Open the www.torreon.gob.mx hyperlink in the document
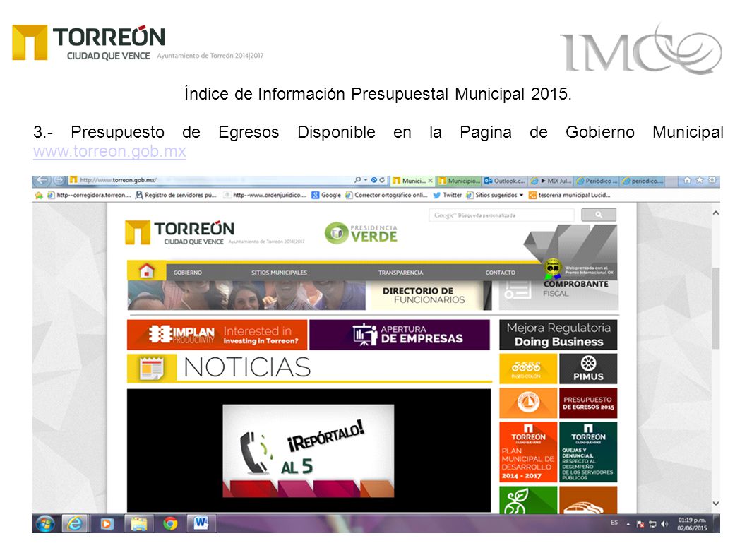 [109, 152]
